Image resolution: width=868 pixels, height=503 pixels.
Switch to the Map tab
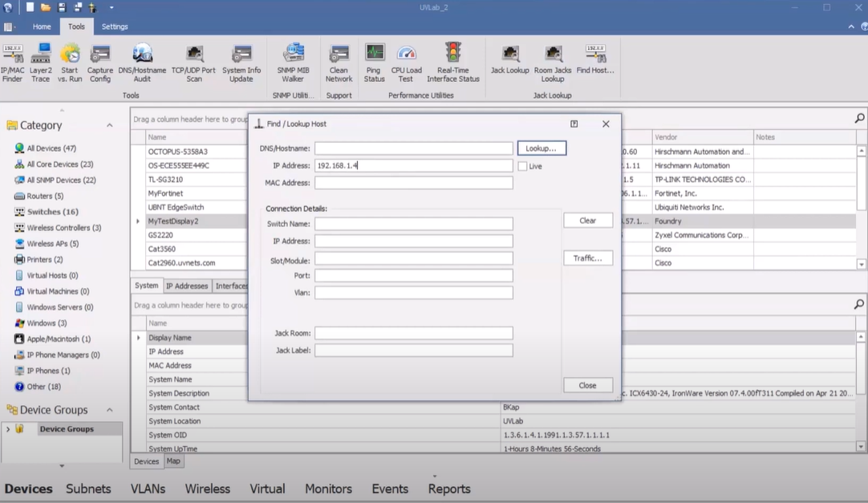click(x=173, y=461)
